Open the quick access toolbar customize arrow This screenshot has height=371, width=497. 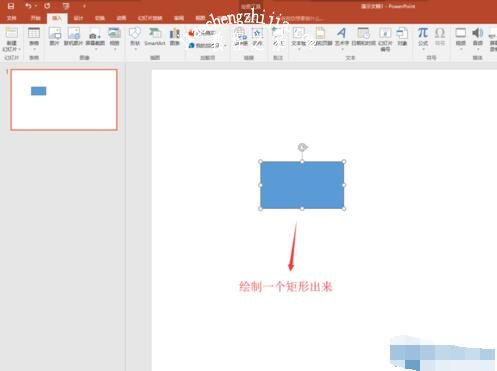click(84, 6)
